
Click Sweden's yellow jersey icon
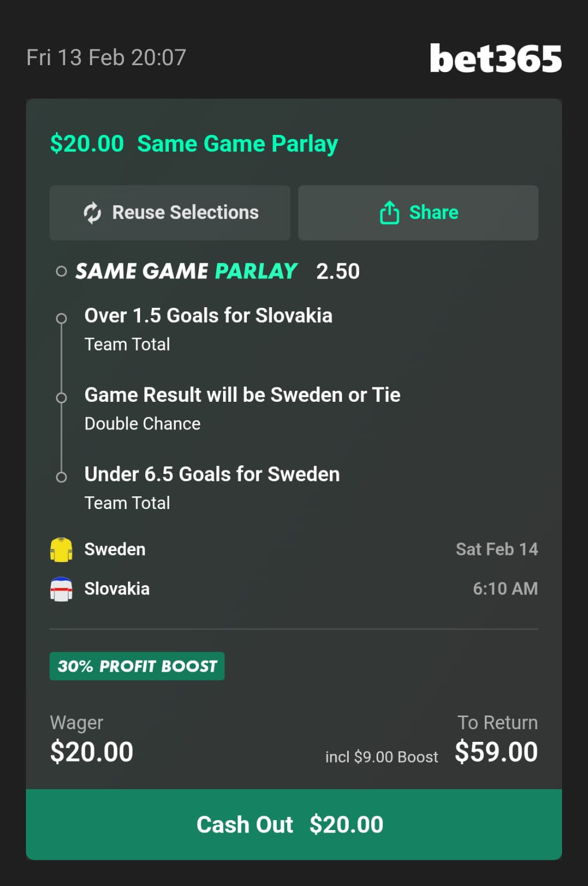tap(61, 549)
